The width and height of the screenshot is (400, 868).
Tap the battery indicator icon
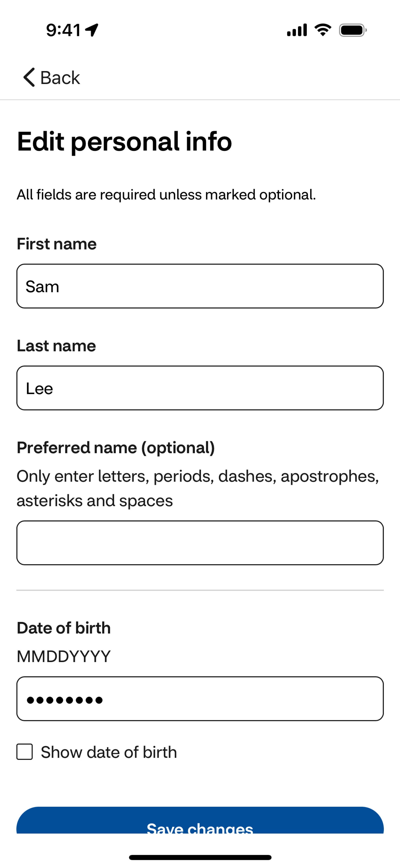(352, 30)
